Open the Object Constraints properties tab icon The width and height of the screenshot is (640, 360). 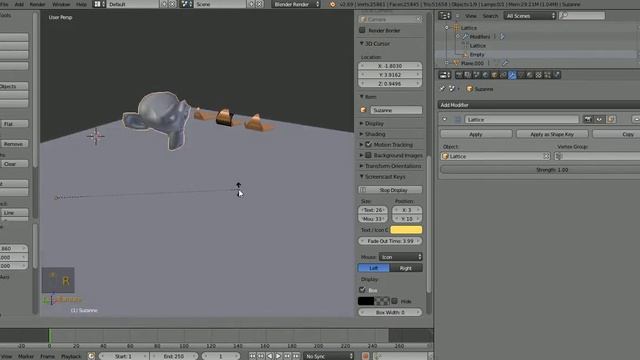coord(503,75)
